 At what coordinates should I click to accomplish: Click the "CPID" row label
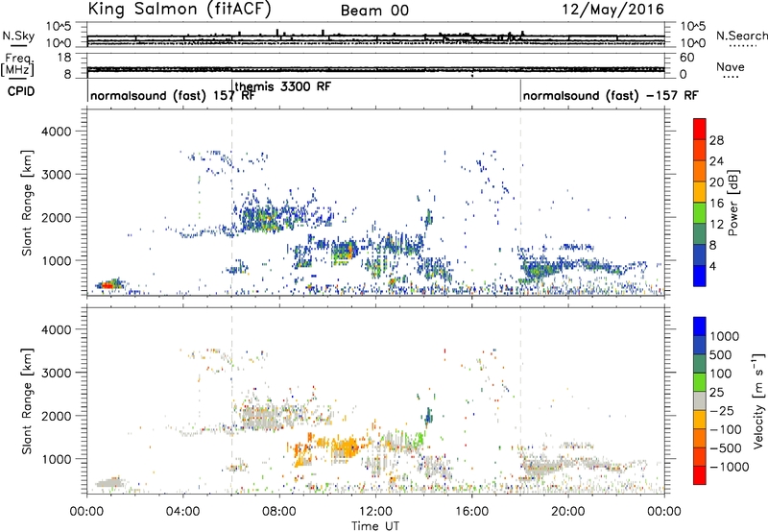pyautogui.click(x=21, y=91)
